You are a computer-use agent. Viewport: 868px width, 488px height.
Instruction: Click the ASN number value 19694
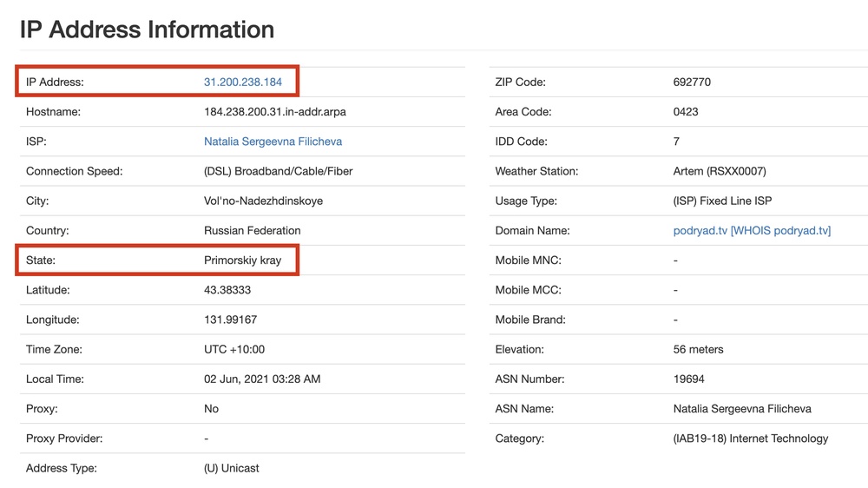(x=688, y=379)
